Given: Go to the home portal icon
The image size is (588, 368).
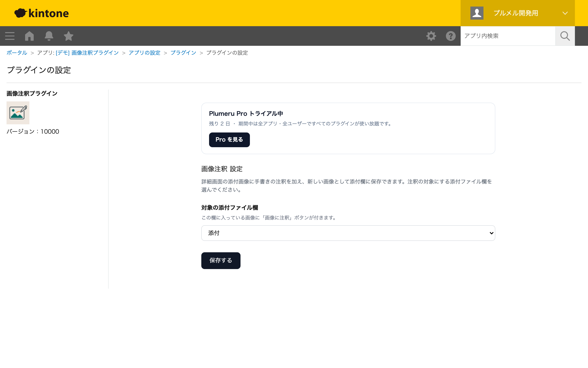Looking at the screenshot, I should pos(29,36).
